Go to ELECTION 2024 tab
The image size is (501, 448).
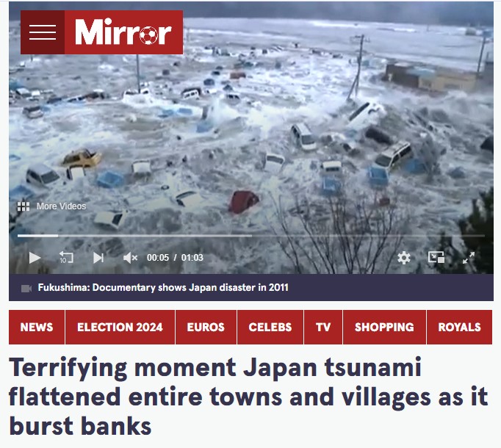point(120,328)
